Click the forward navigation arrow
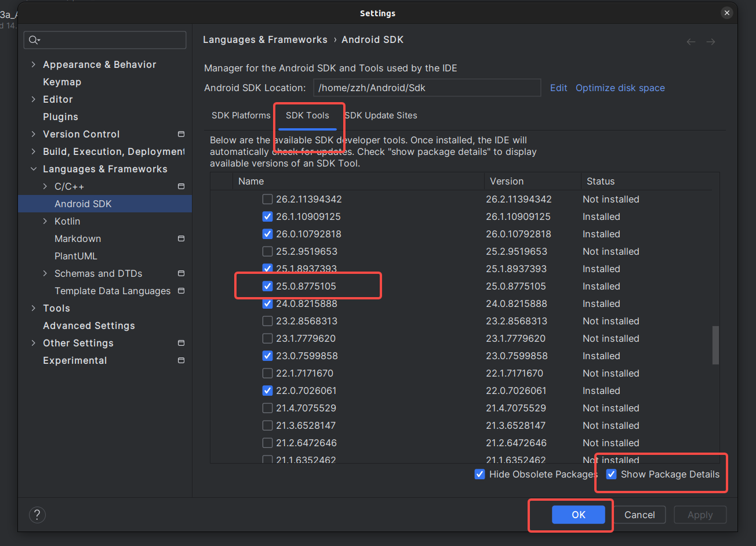The width and height of the screenshot is (756, 546). pyautogui.click(x=711, y=42)
